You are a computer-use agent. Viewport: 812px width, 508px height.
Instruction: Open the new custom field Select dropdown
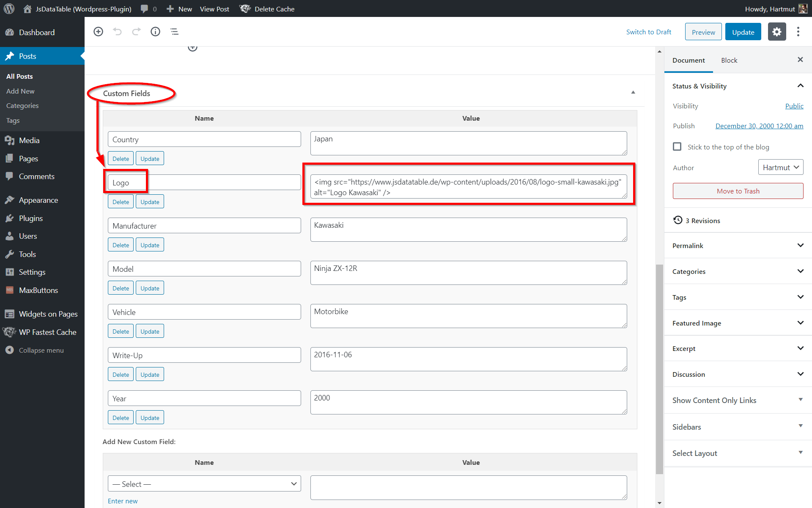click(204, 484)
